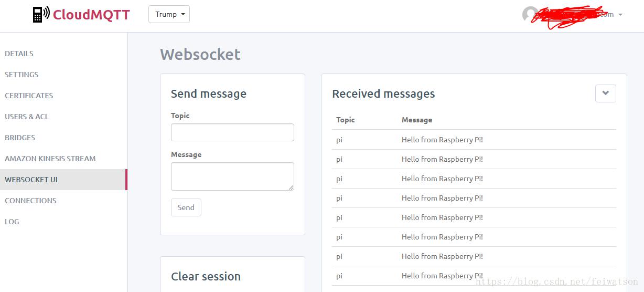Select BRIDGES in the sidebar
The height and width of the screenshot is (292, 644).
[x=20, y=138]
